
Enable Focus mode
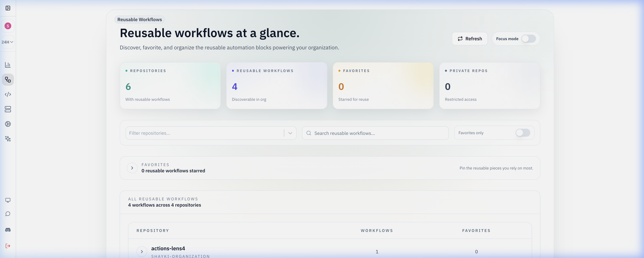tap(528, 39)
